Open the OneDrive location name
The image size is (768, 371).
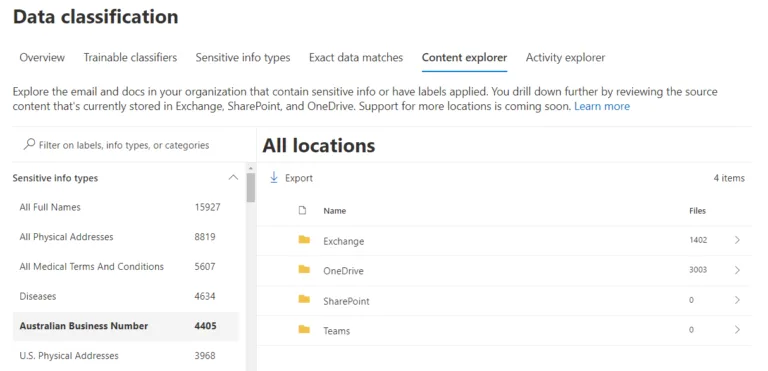click(343, 271)
